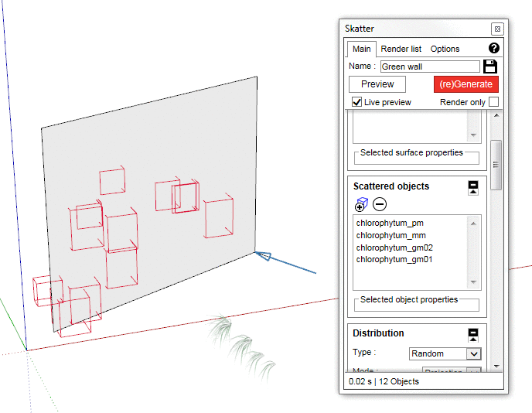Toggle the Live preview checkbox
Screen dimensions: 532x413
[x=356, y=102]
